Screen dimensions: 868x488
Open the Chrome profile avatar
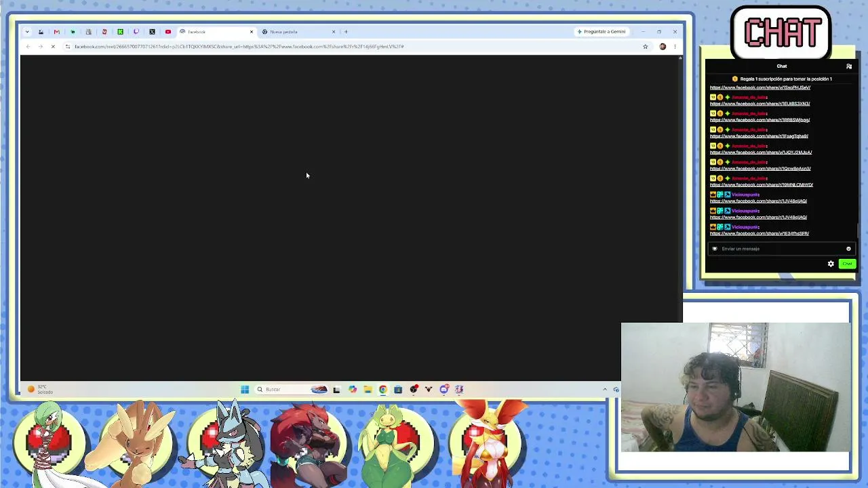[x=663, y=47]
